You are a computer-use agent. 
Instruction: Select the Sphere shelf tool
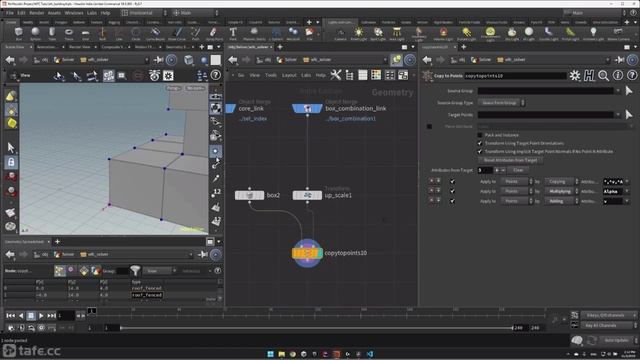[36, 33]
